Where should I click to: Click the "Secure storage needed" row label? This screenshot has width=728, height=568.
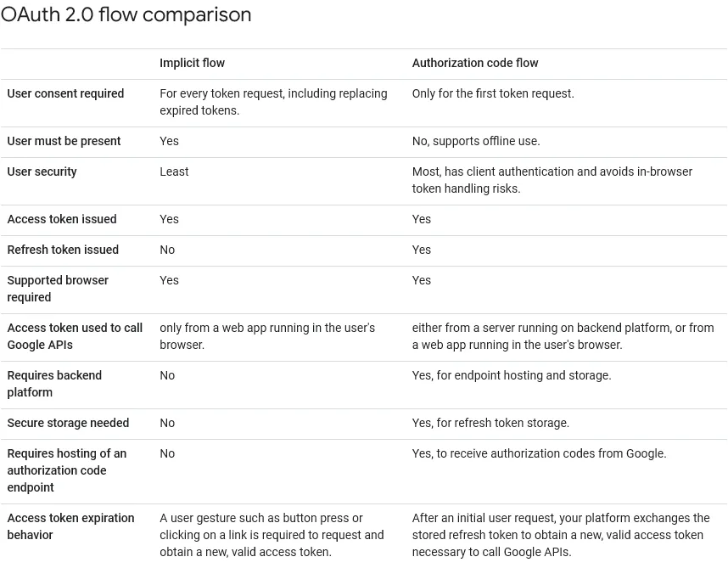[x=68, y=423]
